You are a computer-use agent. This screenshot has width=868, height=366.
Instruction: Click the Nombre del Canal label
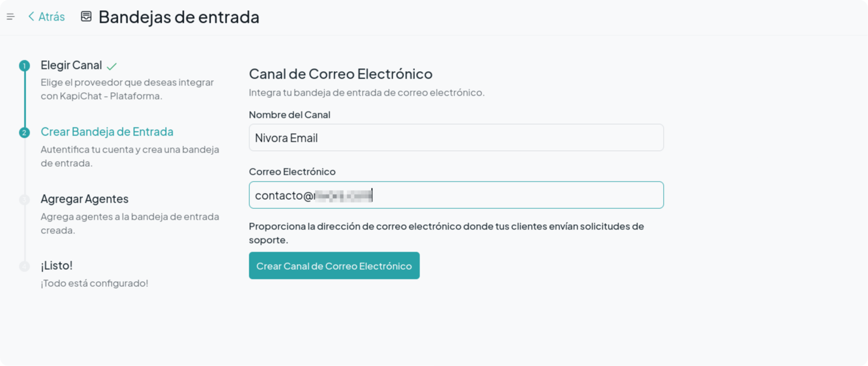coord(290,114)
